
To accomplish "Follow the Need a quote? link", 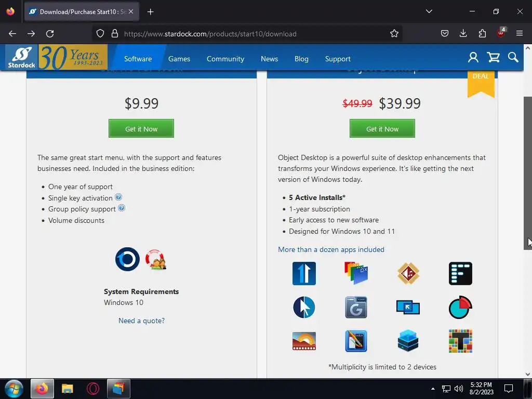I will pos(141,321).
